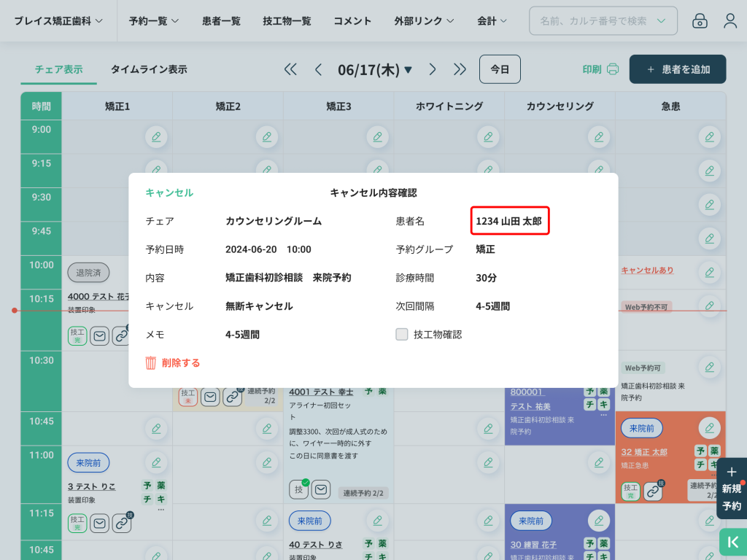This screenshot has width=747, height=560.
Task: Jump back with double left chevron
Action: 290,69
